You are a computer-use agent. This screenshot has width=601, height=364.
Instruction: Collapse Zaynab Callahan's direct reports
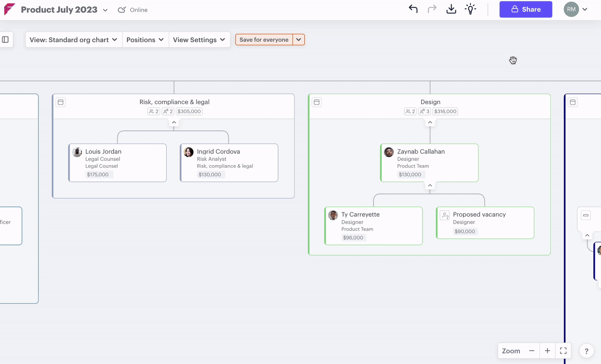pos(430,186)
